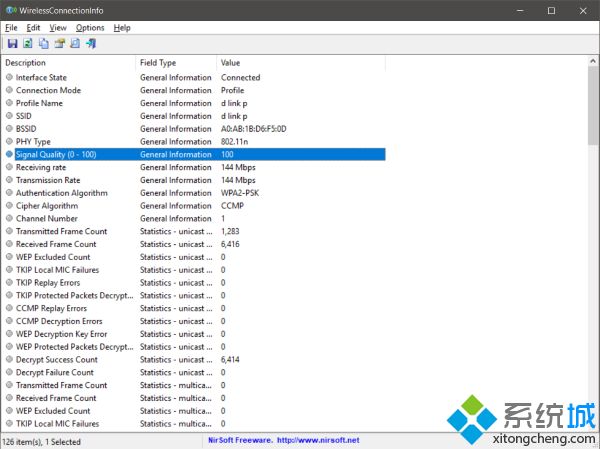Open the Help menu
Screen dimensions: 600x449
[122, 28]
